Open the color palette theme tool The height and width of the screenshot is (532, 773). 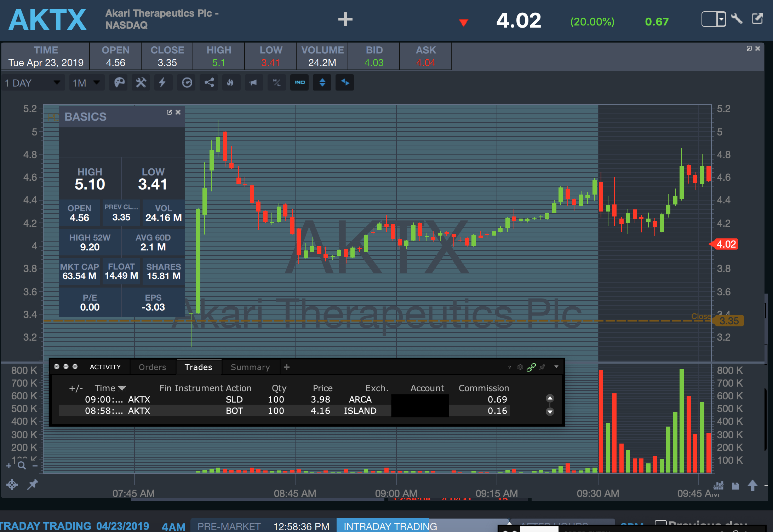[x=119, y=83]
